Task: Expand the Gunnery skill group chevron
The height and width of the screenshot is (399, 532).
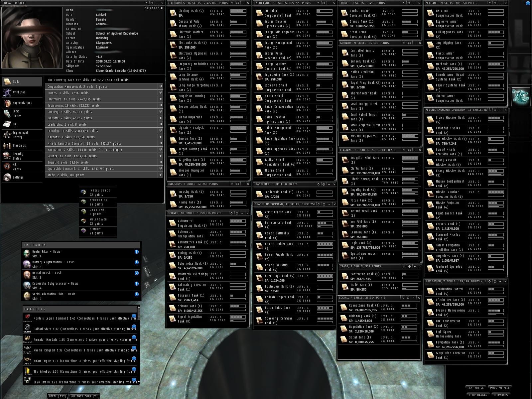Action: coord(161,112)
